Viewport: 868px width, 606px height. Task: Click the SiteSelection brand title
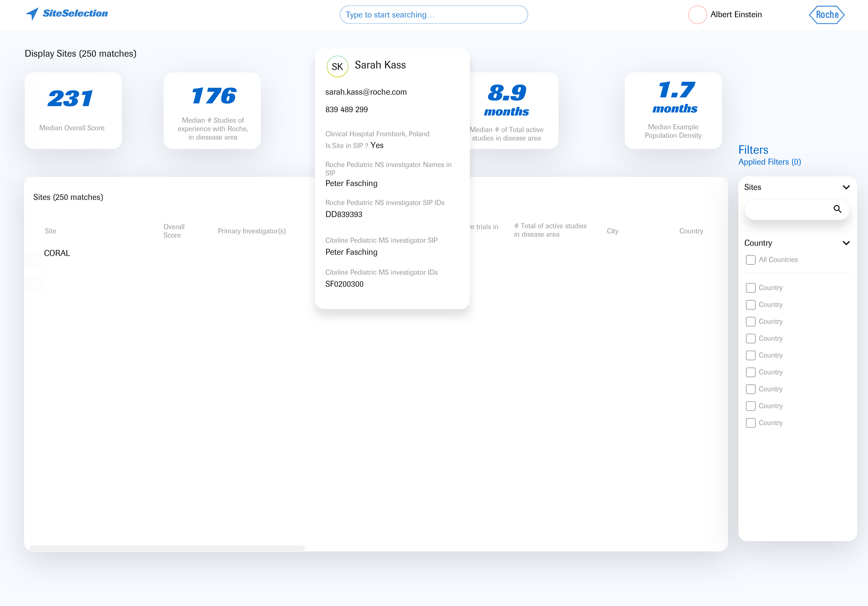75,13
